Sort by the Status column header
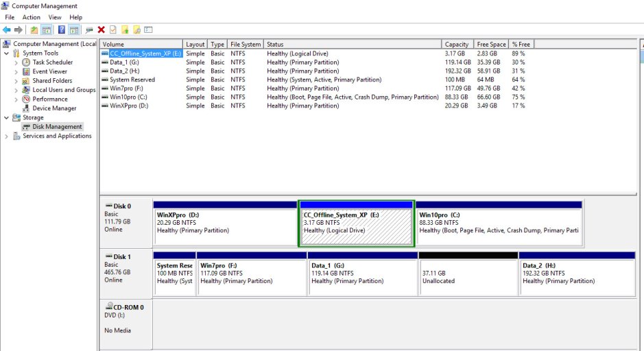The width and height of the screenshot is (644, 351). [353, 44]
